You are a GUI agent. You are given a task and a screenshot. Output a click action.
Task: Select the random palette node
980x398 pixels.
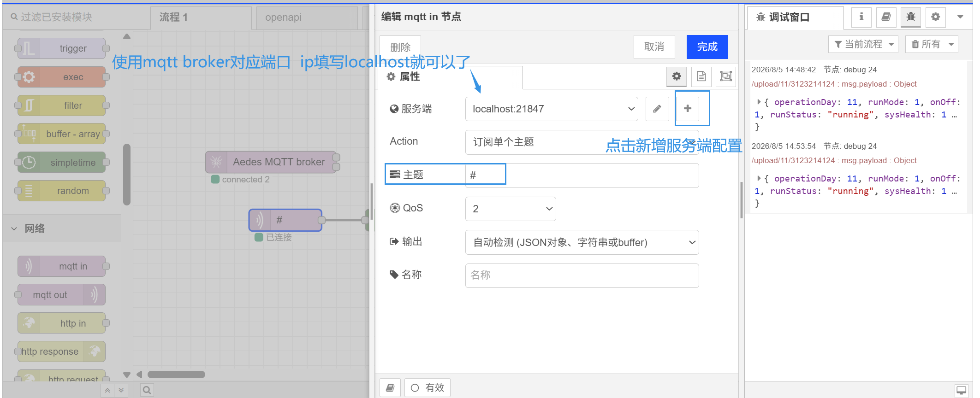pos(62,191)
